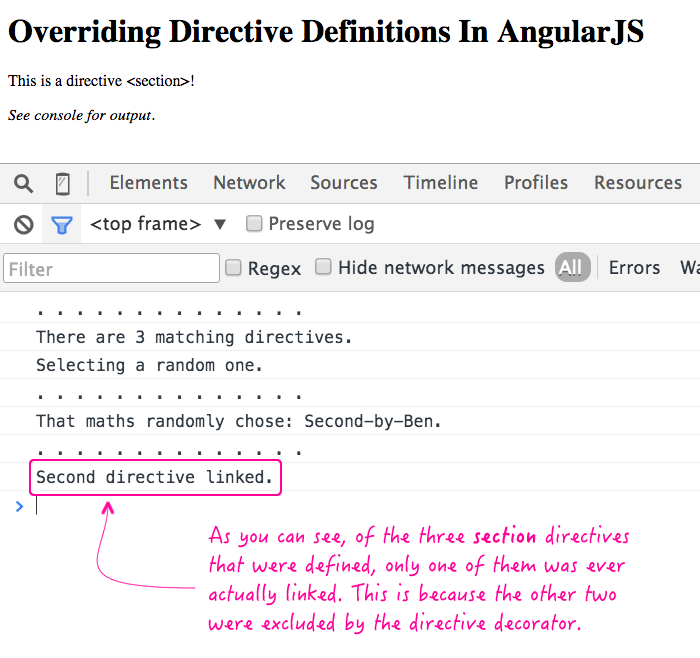This screenshot has height=658, width=700.
Task: Select the All log level filter
Action: pos(573,267)
